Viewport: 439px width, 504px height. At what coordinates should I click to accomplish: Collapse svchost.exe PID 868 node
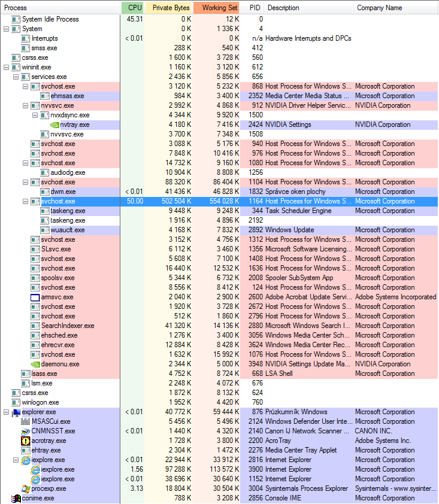[x=25, y=86]
